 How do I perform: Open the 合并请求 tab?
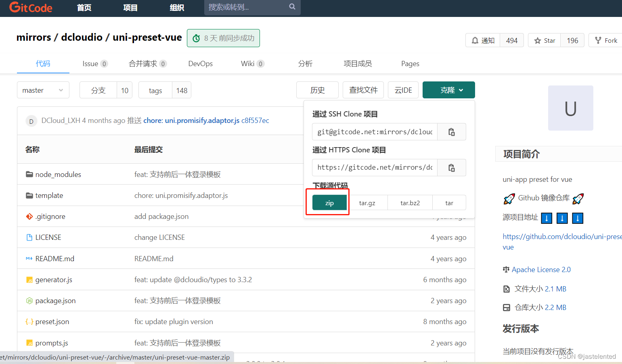pyautogui.click(x=148, y=64)
